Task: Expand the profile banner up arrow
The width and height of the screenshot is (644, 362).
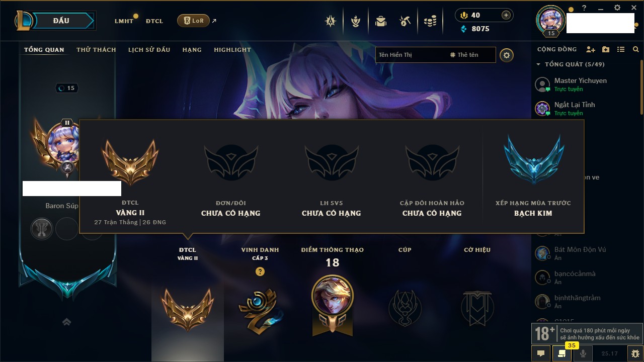Action: coord(66,322)
